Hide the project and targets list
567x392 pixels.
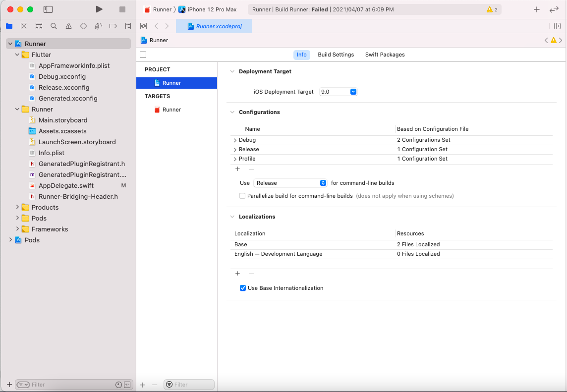(143, 55)
